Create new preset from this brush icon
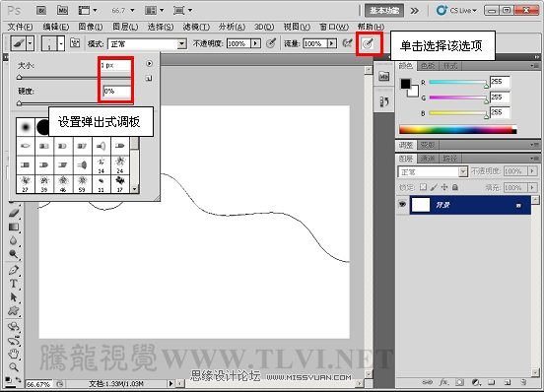544x392 pixels. (x=149, y=79)
